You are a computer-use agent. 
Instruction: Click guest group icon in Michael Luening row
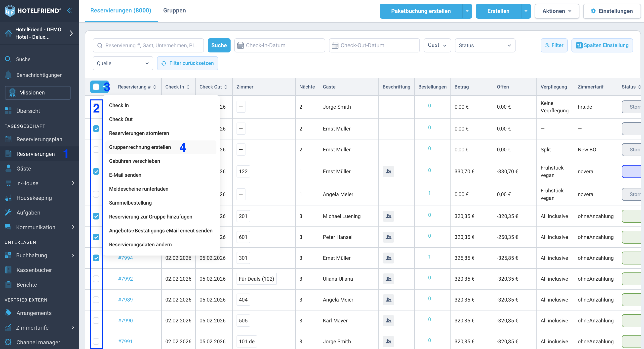[388, 216]
